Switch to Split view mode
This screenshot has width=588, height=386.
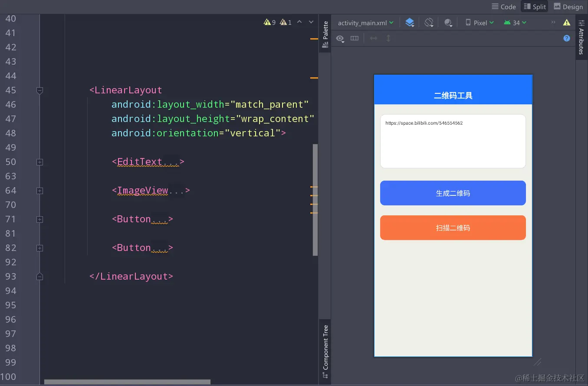pyautogui.click(x=535, y=7)
